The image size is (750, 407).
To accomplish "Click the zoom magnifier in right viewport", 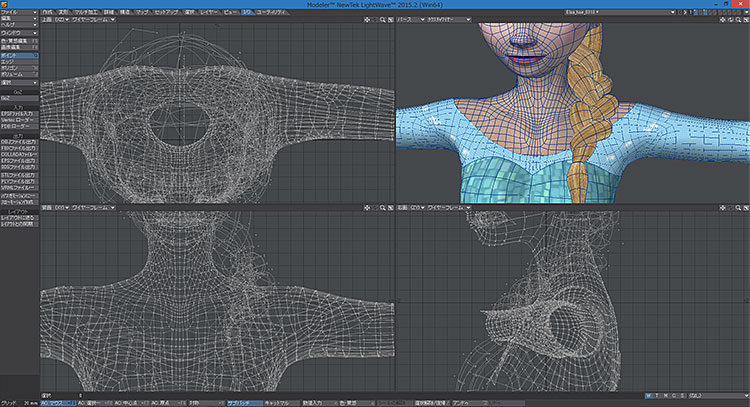I will click(x=738, y=208).
